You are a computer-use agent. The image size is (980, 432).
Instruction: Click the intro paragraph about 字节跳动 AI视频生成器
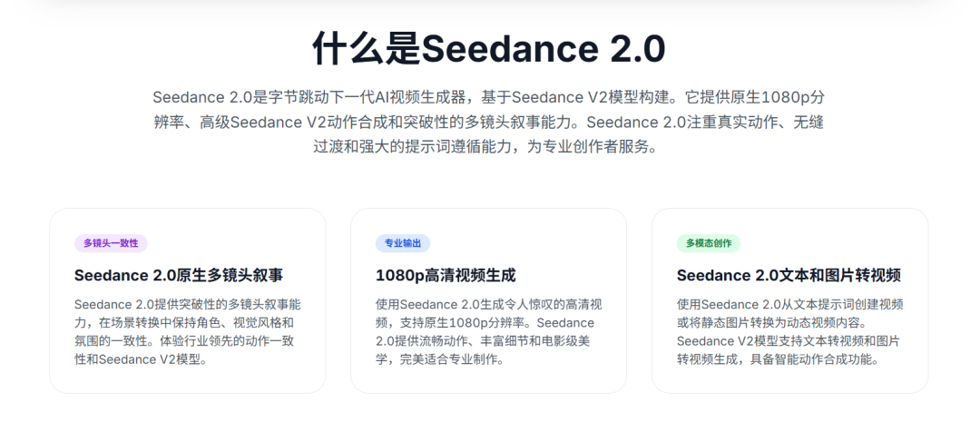pyautogui.click(x=489, y=123)
